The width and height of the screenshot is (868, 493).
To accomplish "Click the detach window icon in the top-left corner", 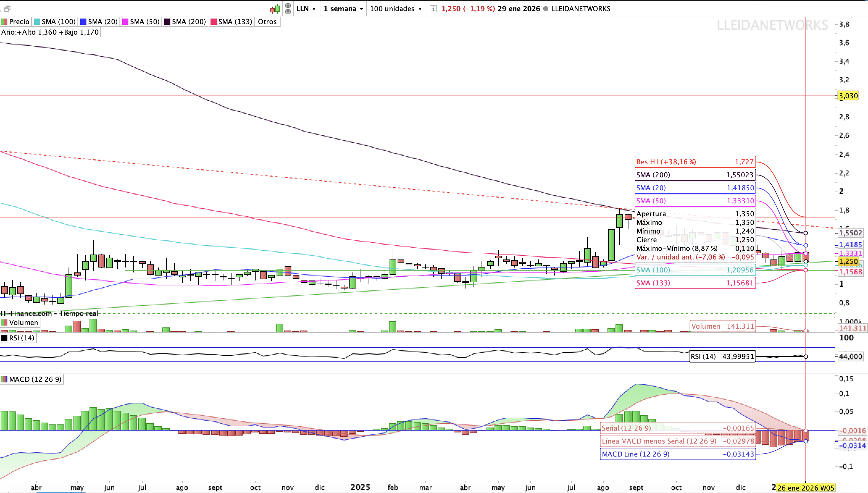I will point(7,8).
